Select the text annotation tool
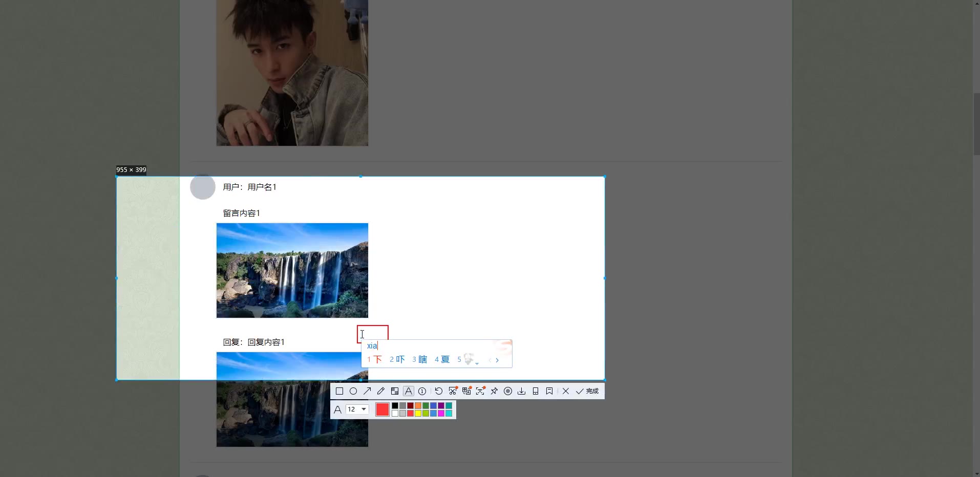Screen dimensions: 980x477 tap(409, 391)
